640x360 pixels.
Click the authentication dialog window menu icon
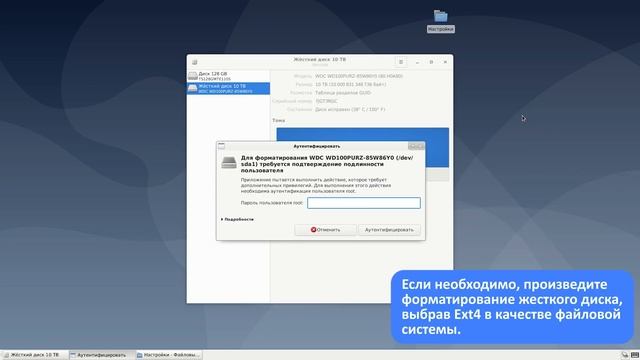coord(221,146)
